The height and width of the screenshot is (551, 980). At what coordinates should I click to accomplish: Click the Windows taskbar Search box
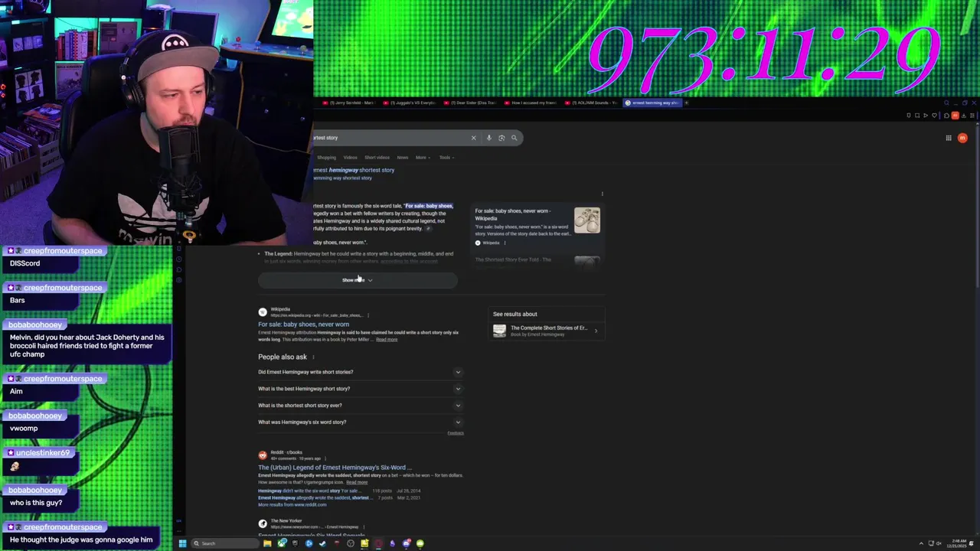pyautogui.click(x=224, y=543)
